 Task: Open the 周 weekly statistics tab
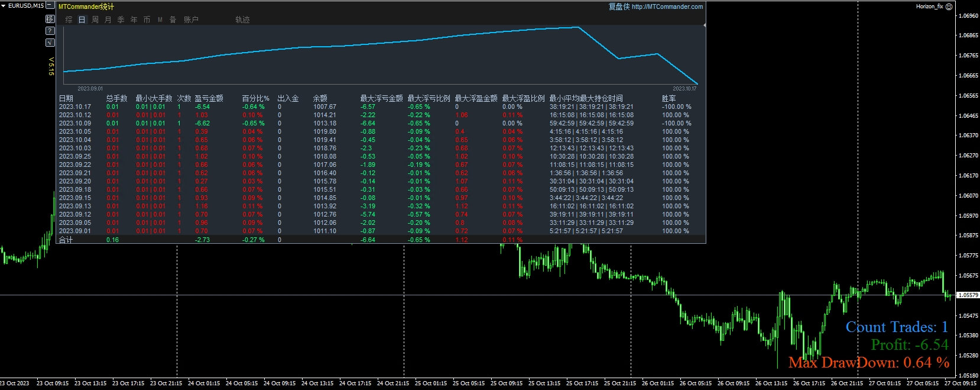pyautogui.click(x=95, y=20)
